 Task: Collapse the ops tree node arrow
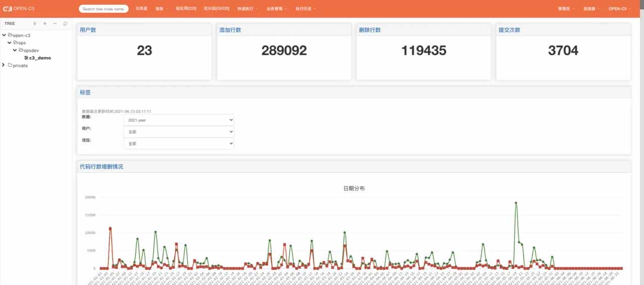coord(10,43)
